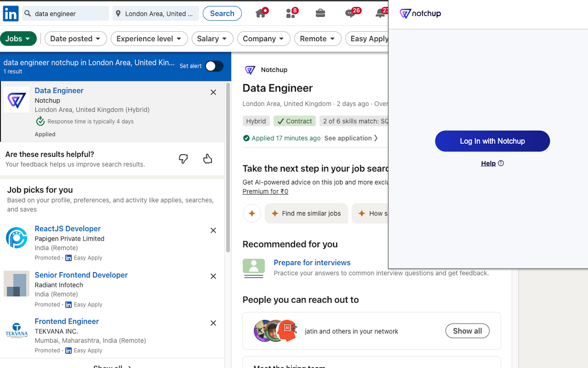Click the skills match tag
Viewport: 588px width, 368px height.
click(x=354, y=121)
